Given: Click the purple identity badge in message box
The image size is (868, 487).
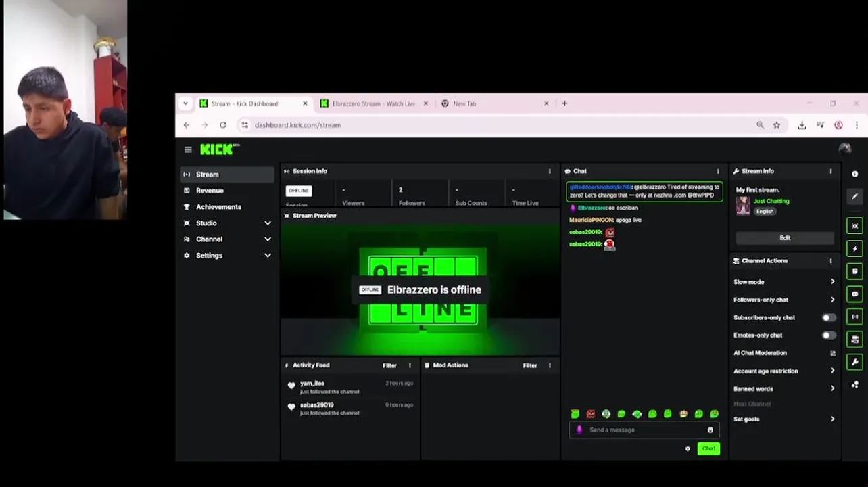Looking at the screenshot, I should [579, 430].
